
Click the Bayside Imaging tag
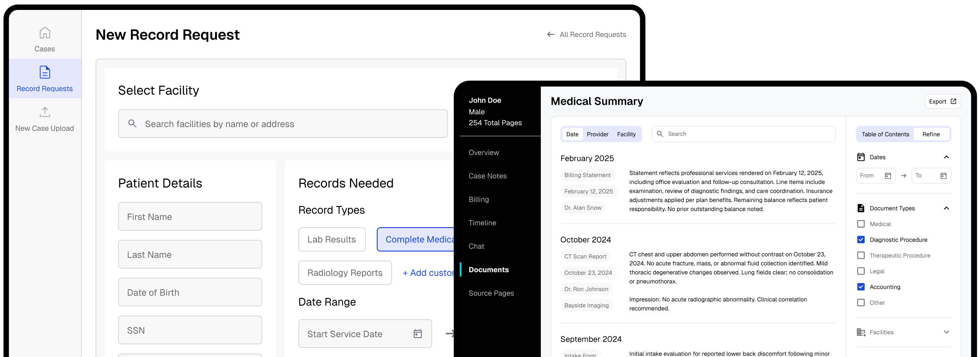(586, 305)
